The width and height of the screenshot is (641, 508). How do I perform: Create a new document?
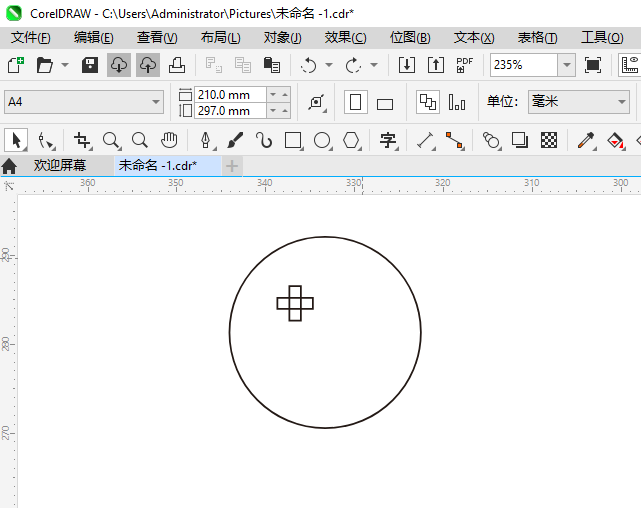(x=16, y=65)
